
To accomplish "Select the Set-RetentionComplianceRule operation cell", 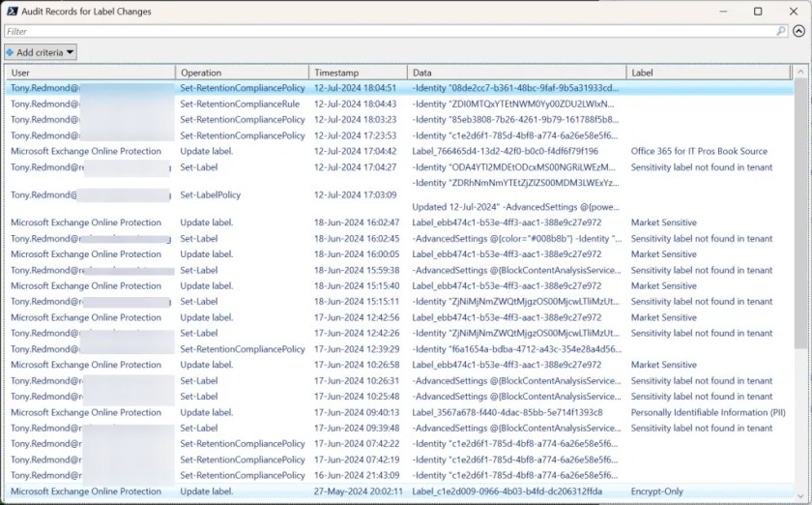I will tap(240, 104).
